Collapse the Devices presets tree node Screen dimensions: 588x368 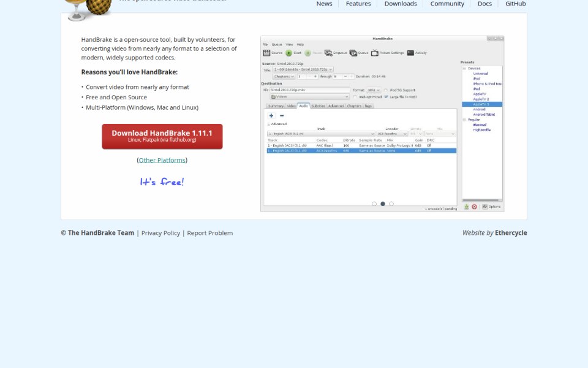[464, 69]
